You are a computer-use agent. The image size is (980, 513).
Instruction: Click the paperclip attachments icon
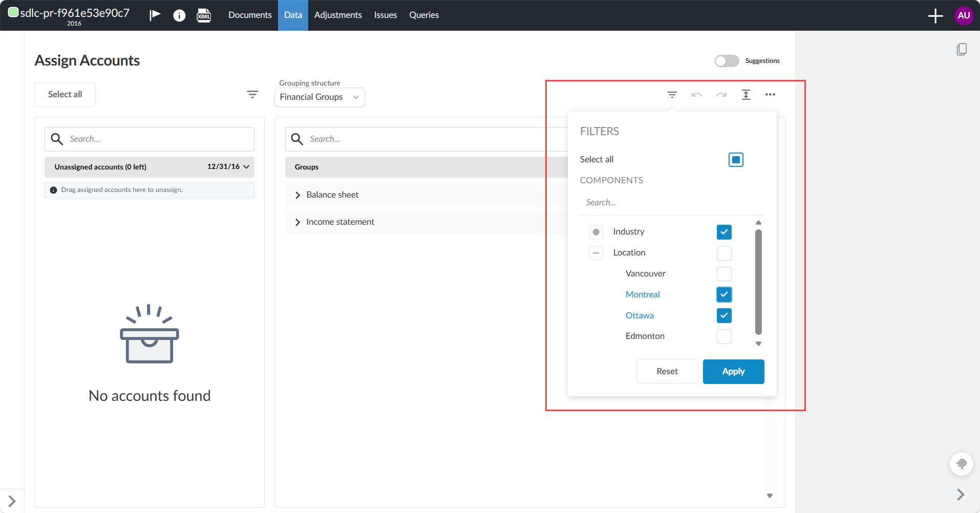[962, 464]
